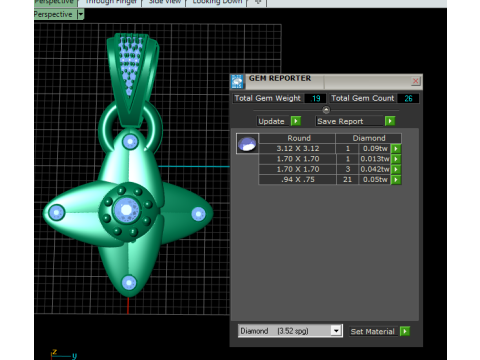Click the gem count cell showing 21

point(347,180)
